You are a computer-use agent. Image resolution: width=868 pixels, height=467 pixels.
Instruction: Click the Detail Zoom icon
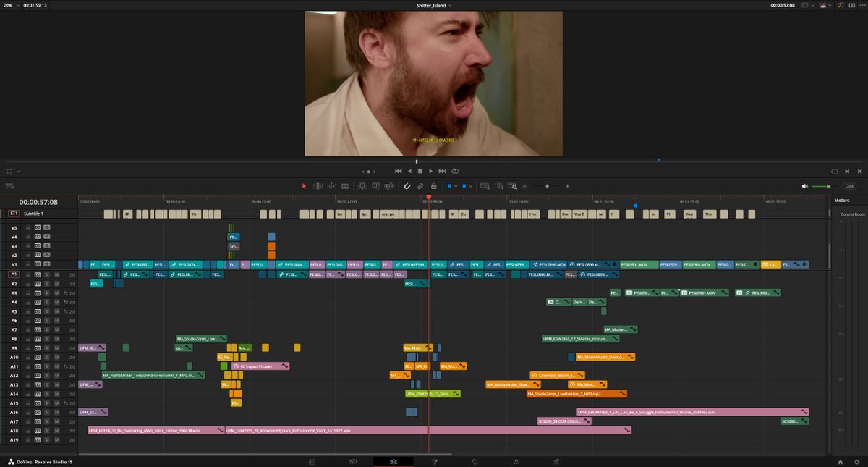pos(500,186)
